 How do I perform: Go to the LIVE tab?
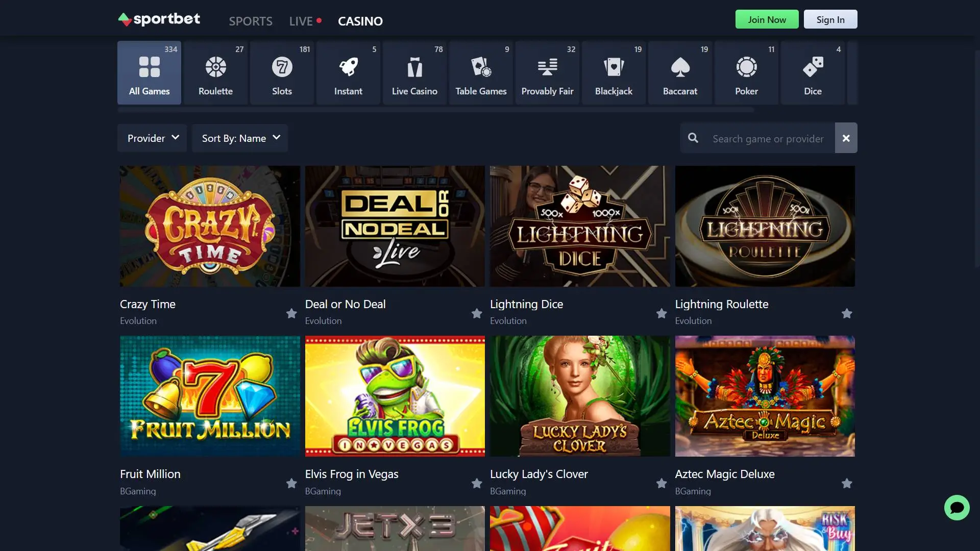point(305,21)
